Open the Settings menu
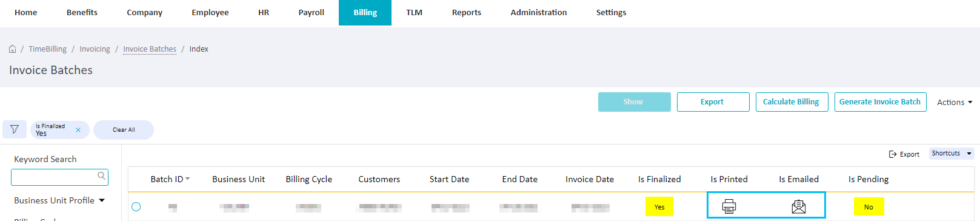 [612, 12]
